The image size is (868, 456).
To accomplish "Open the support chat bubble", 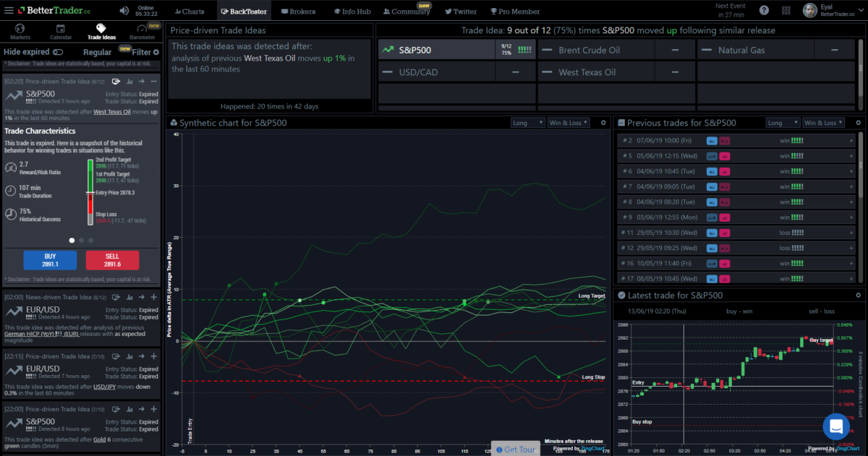I will click(x=836, y=426).
